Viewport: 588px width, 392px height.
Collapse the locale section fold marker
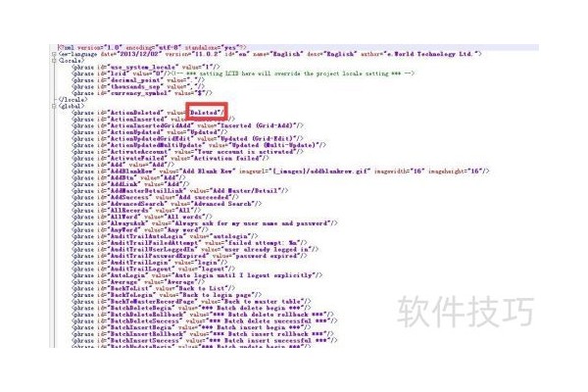[54, 61]
